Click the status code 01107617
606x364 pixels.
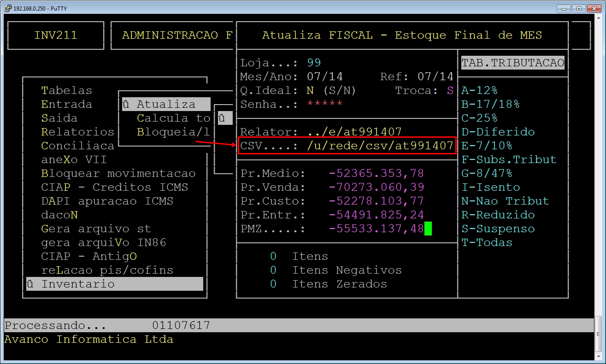pyautogui.click(x=181, y=325)
